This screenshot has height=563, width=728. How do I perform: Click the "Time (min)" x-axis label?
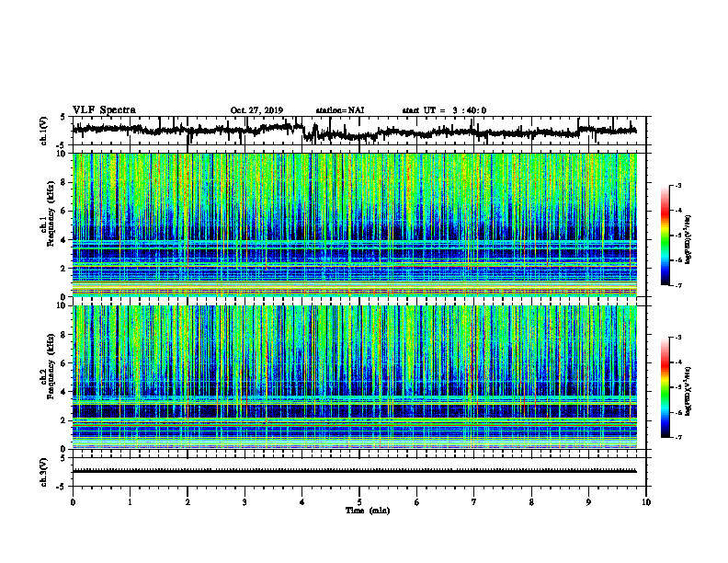[x=368, y=511]
